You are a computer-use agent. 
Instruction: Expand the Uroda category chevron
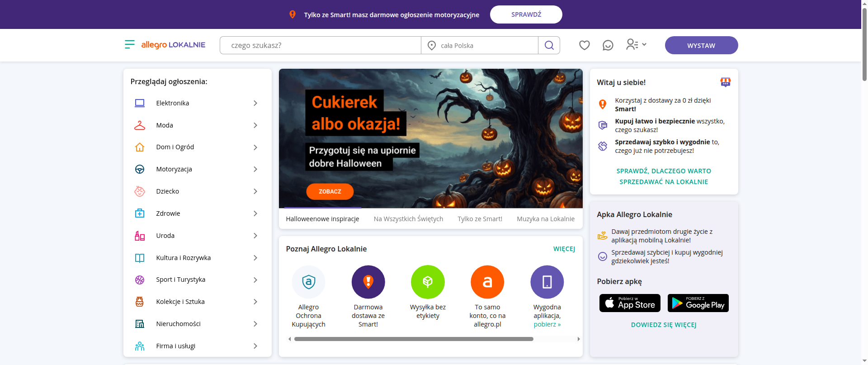pos(255,236)
